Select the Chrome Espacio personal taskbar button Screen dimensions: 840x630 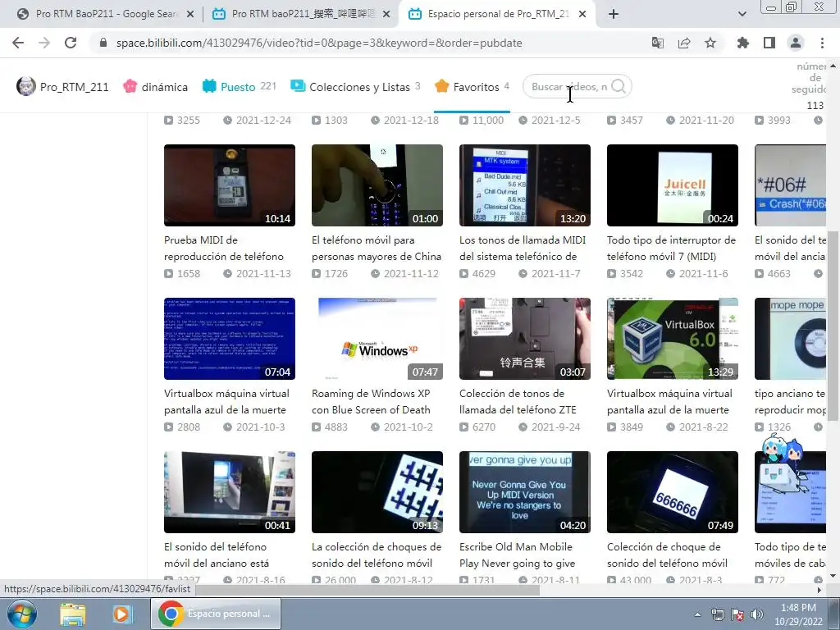216,614
